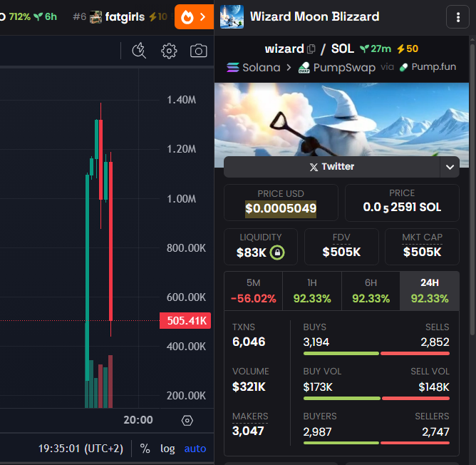
Task: Open the Twitter link button
Action: point(331,167)
